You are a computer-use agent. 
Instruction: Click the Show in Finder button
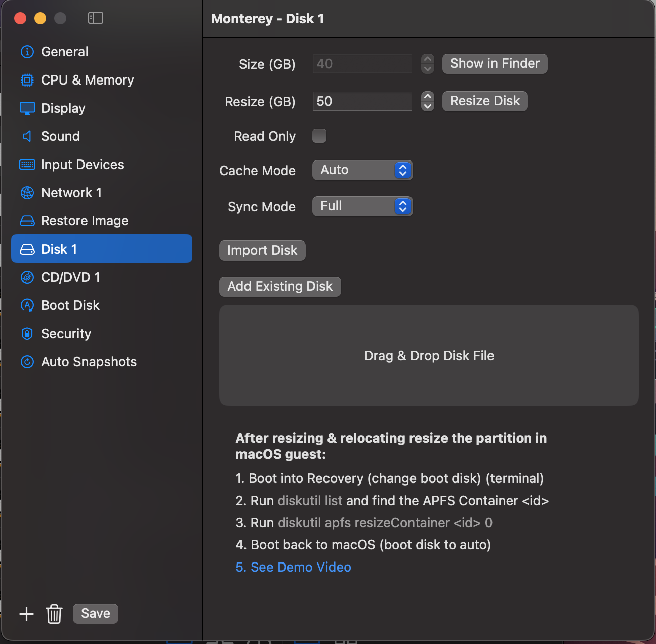[x=495, y=64]
